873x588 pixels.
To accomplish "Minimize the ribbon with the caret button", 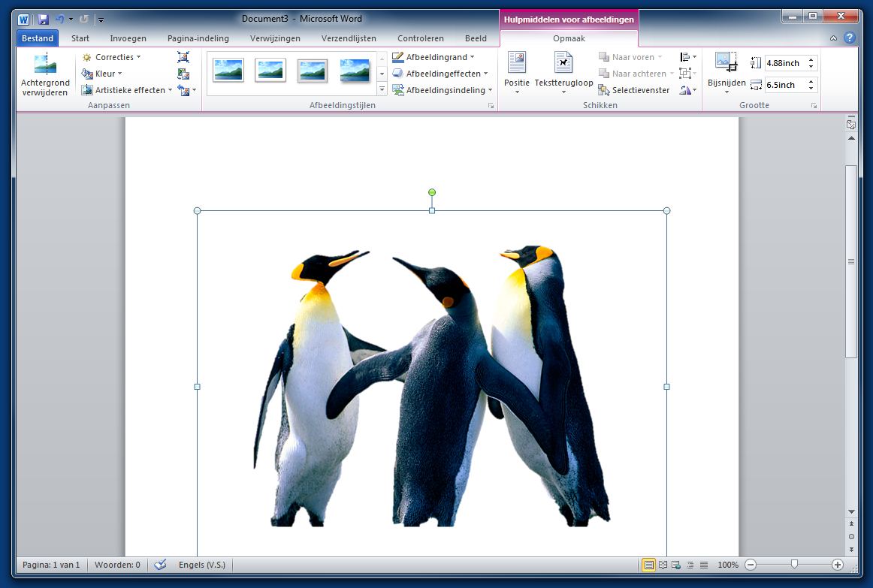I will (833, 38).
